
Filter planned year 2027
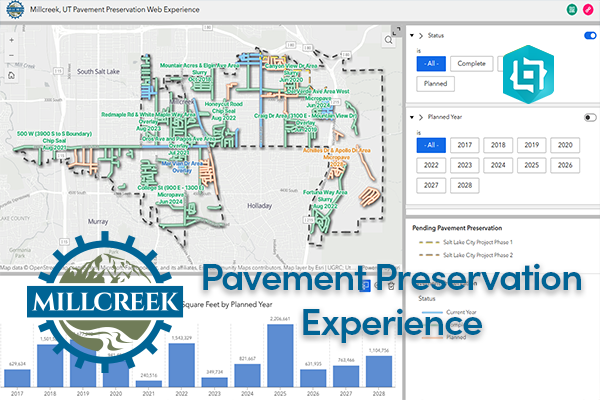click(431, 186)
